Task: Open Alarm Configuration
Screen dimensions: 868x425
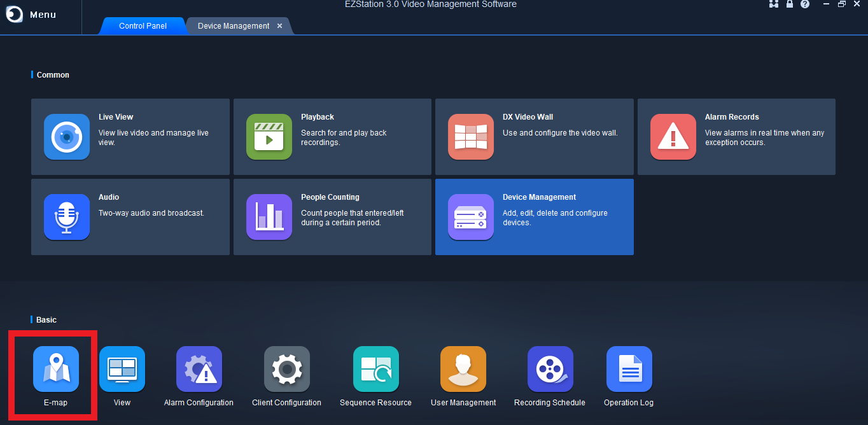Action: point(199,375)
